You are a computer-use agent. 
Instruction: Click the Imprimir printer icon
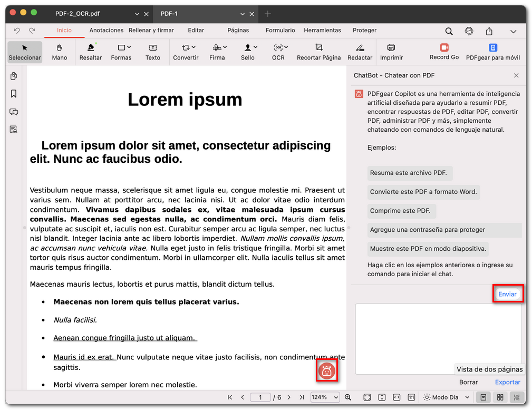(x=391, y=52)
